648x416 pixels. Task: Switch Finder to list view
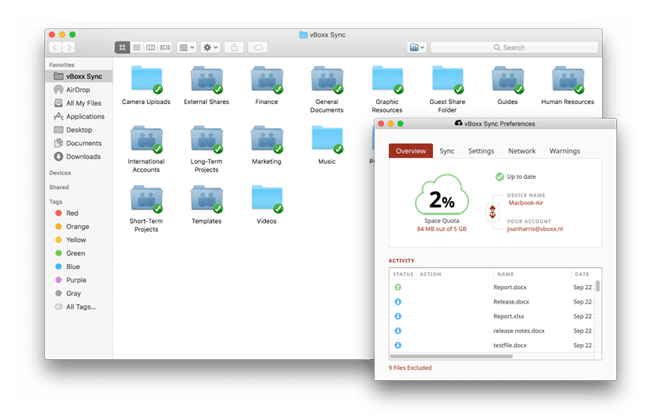pos(136,47)
